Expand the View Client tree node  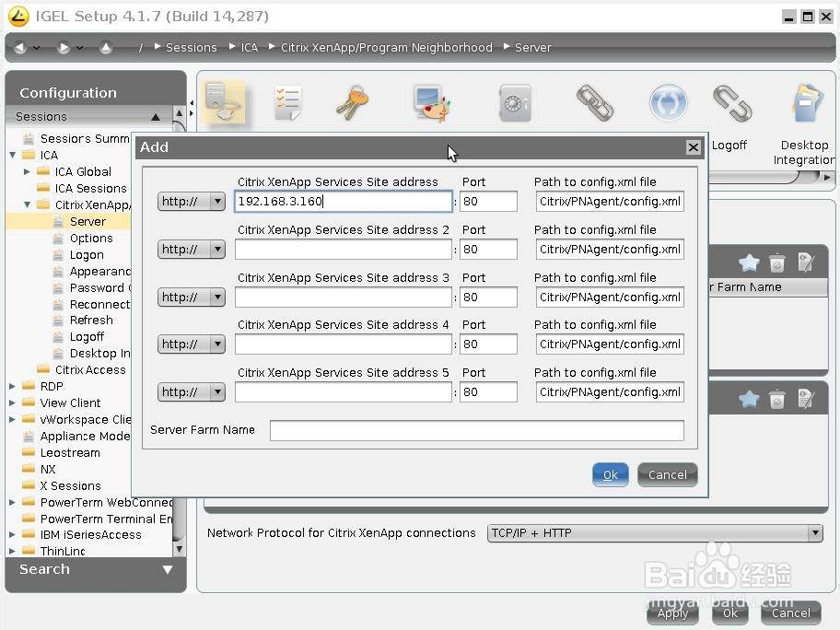pos(12,402)
